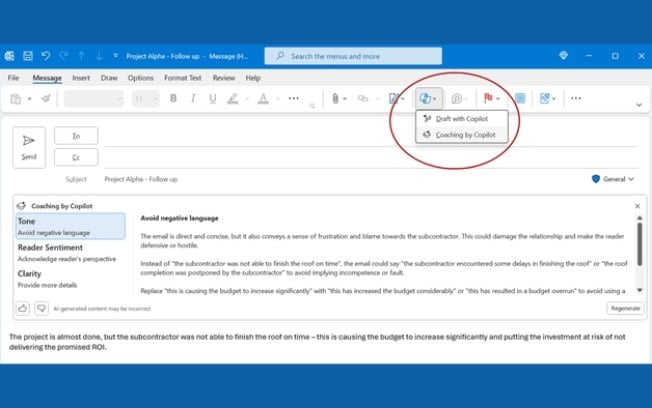Viewport: 652px width, 408px height.
Task: Go to next item with the down arrow
Action: [99, 56]
